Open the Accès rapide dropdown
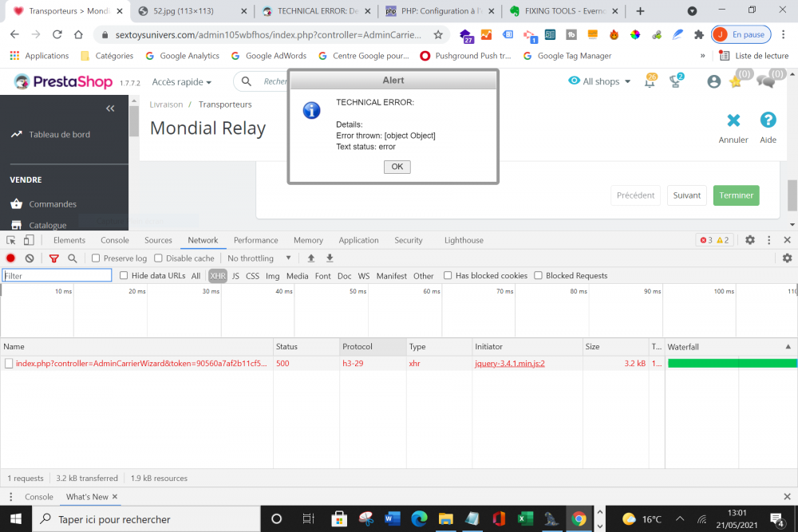The height and width of the screenshot is (532, 798). pyautogui.click(x=181, y=82)
